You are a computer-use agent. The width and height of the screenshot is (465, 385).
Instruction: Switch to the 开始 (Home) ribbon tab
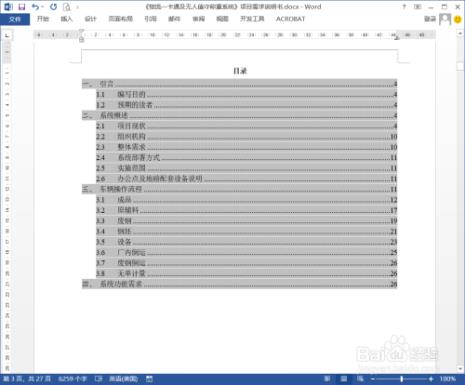(43, 19)
